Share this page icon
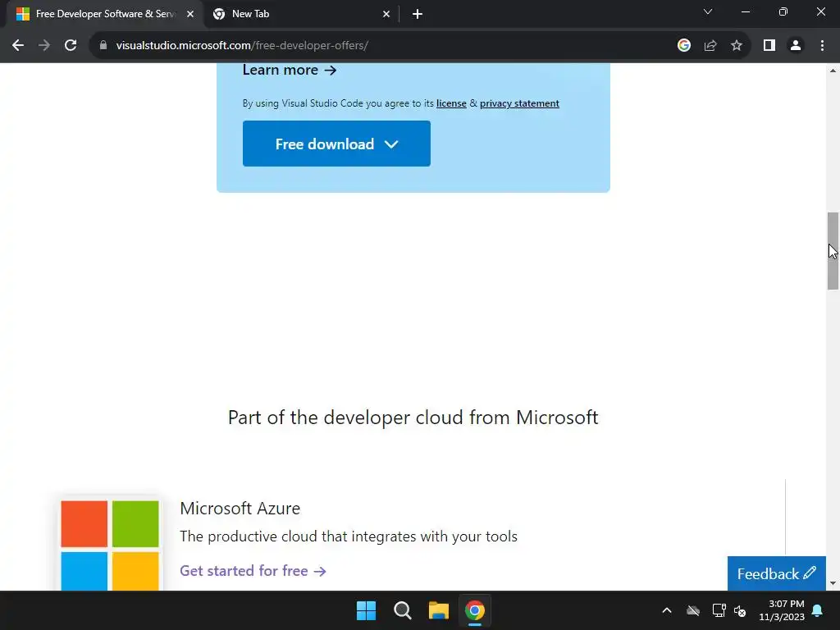This screenshot has height=630, width=840. point(710,46)
